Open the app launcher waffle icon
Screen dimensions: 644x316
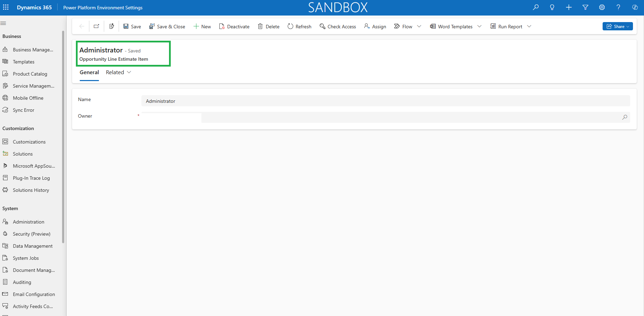click(6, 7)
